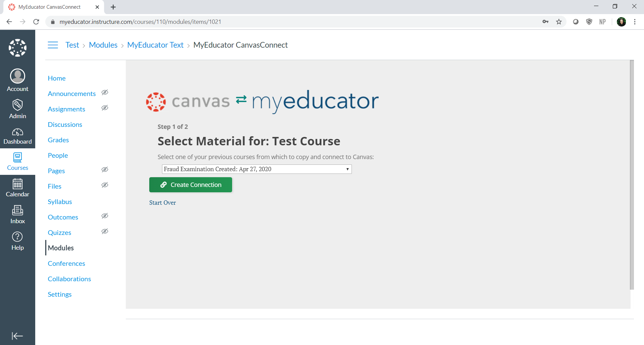Open the previous courses dropdown

pos(257,169)
